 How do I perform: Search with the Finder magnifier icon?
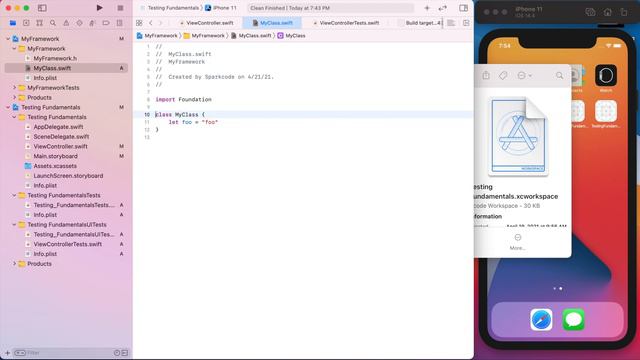tap(559, 76)
